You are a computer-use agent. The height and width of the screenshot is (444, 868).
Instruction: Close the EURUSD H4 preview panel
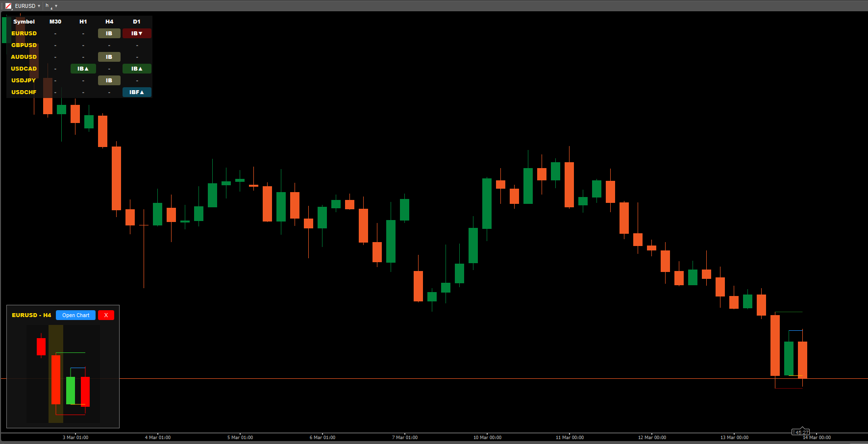pyautogui.click(x=106, y=315)
